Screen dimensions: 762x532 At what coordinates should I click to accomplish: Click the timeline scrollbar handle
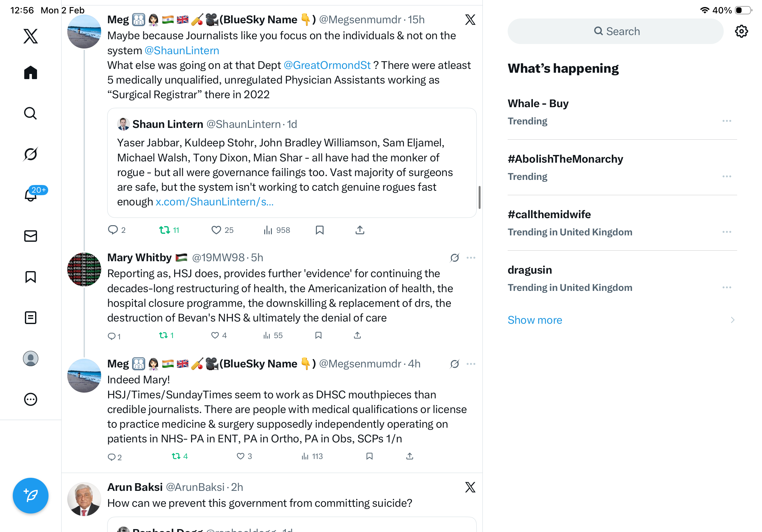coord(479,197)
